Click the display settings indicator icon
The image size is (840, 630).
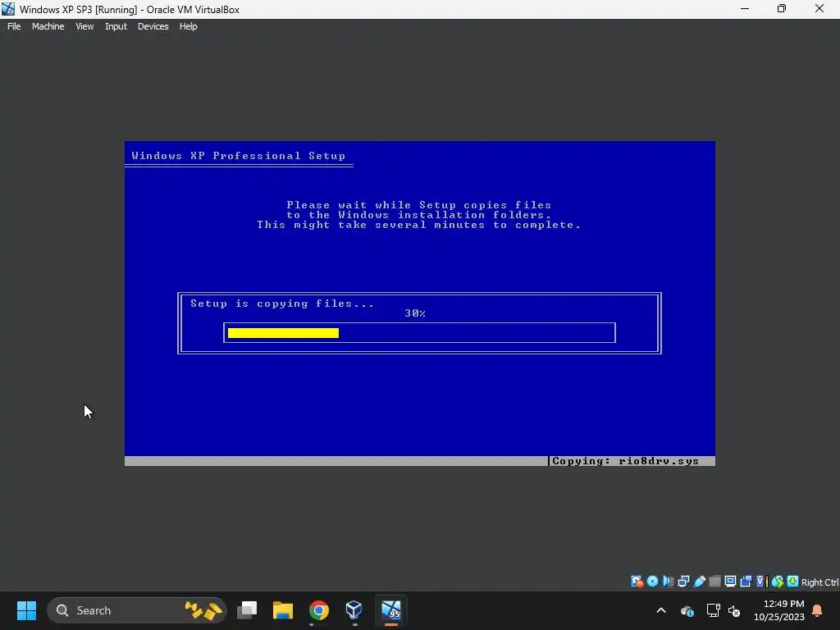(x=730, y=582)
